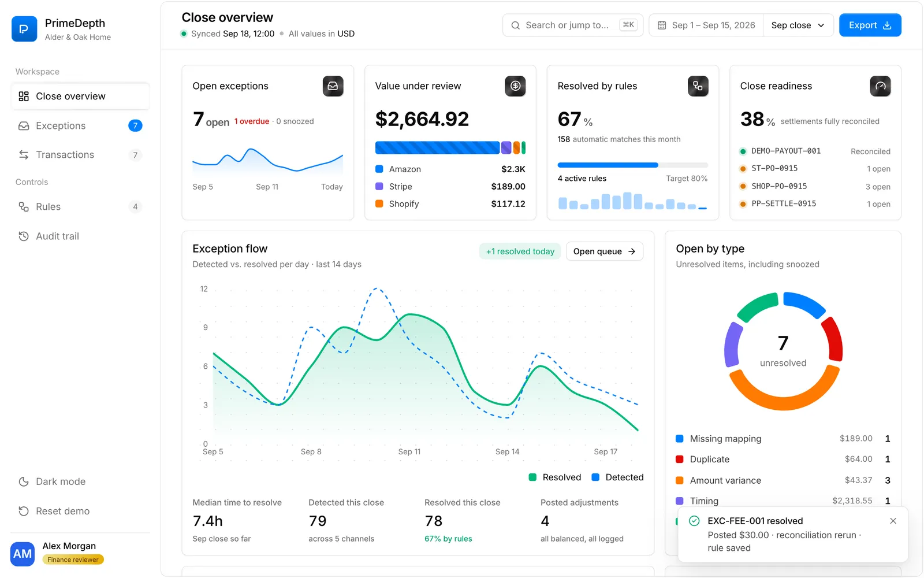The height and width of the screenshot is (578, 924).
Task: Click the search magnifier icon
Action: click(515, 25)
